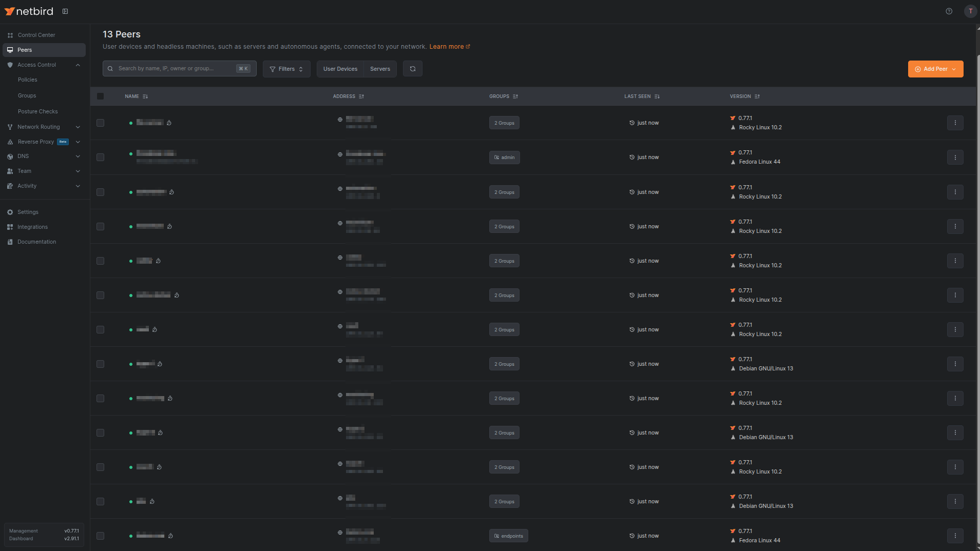Click 'Fedora Linux 44' in the endpoints row
Viewport: 980px width, 551px height.
pyautogui.click(x=760, y=540)
